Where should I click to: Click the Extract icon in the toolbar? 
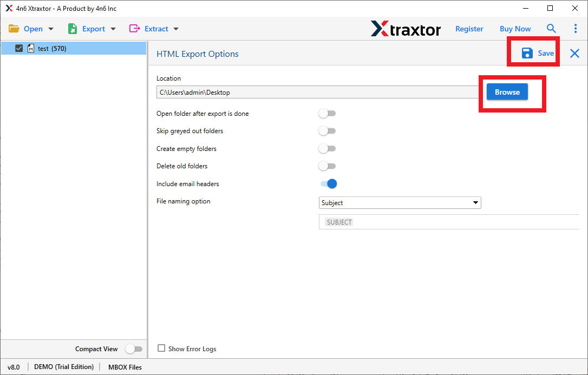(x=135, y=28)
